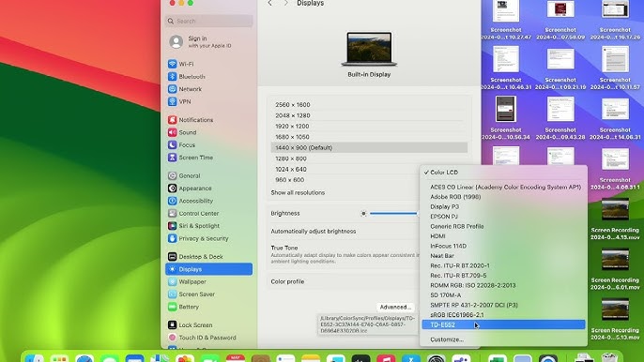Screen dimensions: 644x362
Task: Click Show all resolutions
Action: point(298,192)
